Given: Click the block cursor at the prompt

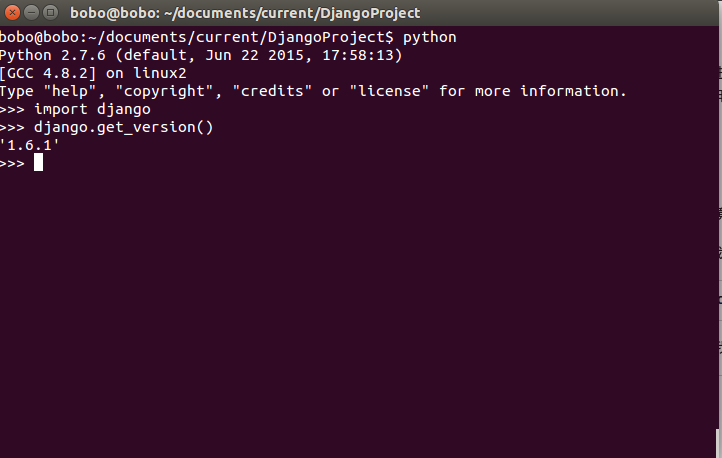Looking at the screenshot, I should 38,163.
